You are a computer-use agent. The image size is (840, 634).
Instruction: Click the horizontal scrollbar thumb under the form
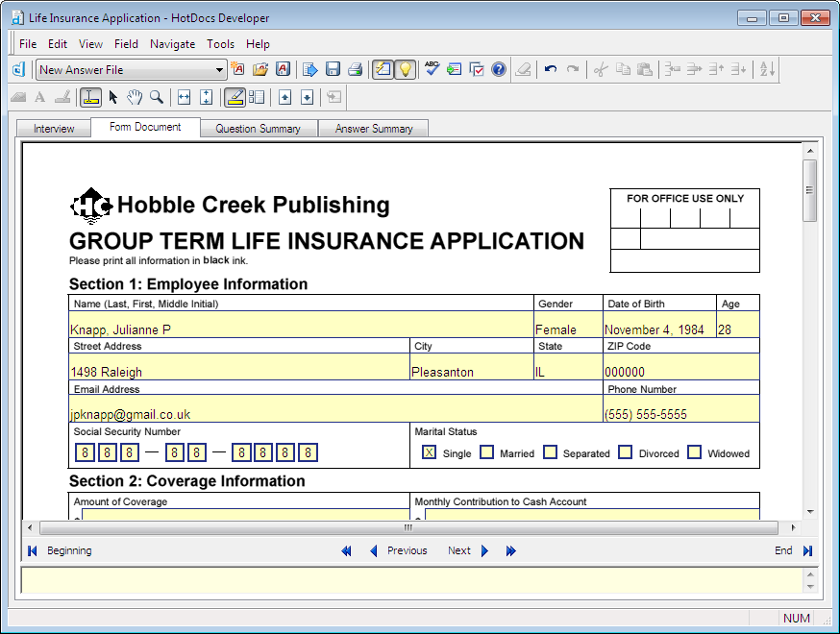408,528
